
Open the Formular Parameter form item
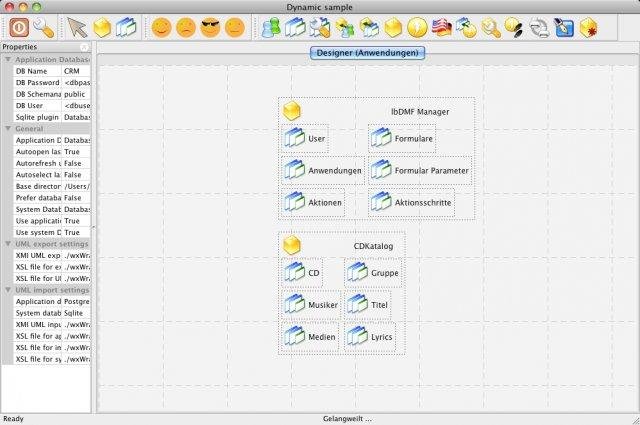tap(420, 170)
